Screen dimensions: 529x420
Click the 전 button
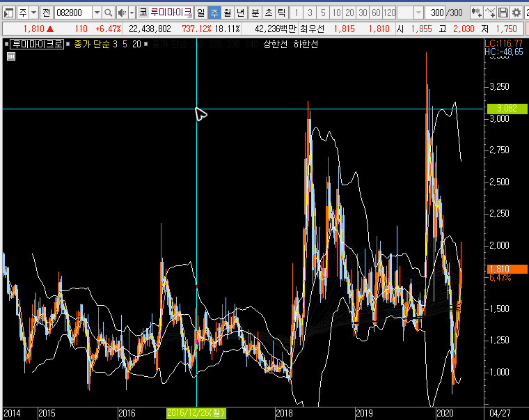[46, 13]
